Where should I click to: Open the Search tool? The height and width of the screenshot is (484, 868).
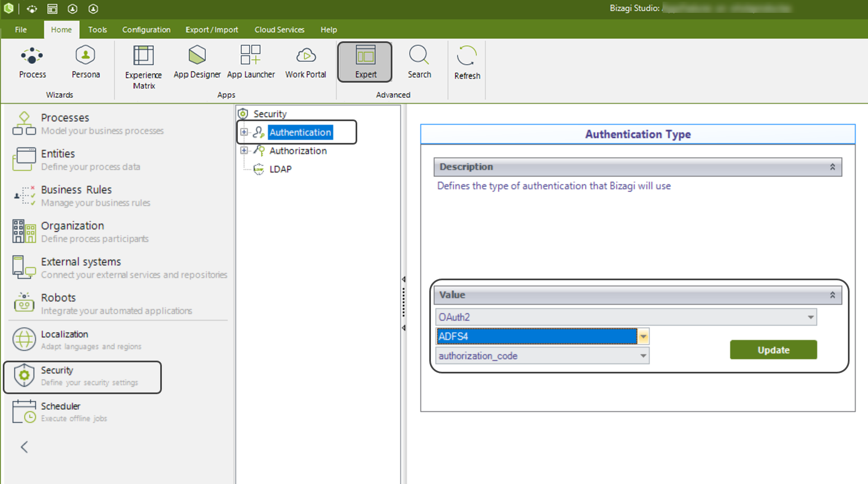[x=419, y=63]
